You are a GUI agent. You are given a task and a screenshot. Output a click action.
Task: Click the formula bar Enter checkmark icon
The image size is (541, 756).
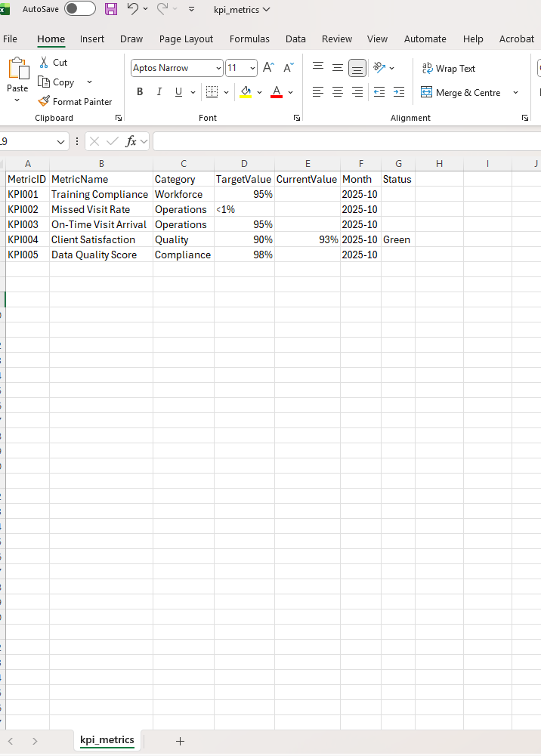click(113, 141)
